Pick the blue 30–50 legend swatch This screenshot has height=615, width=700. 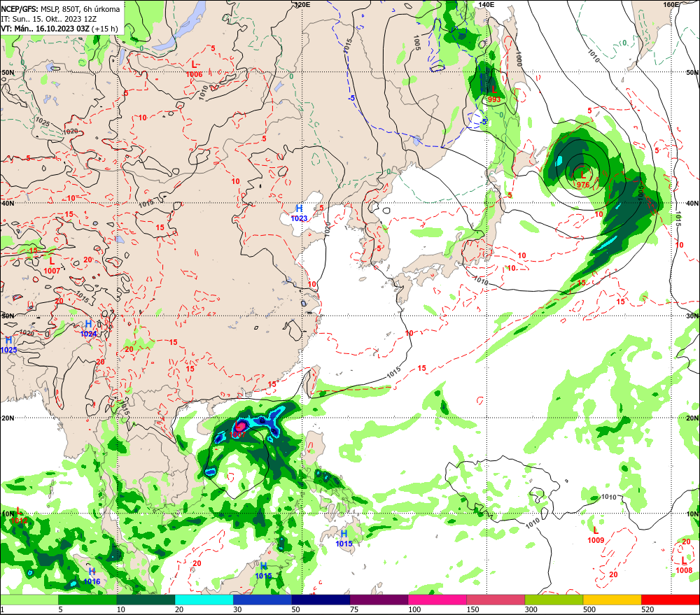262,600
